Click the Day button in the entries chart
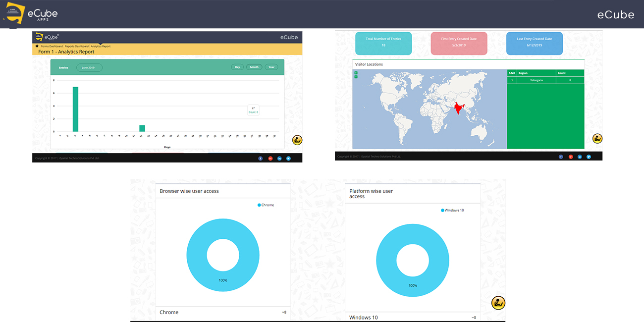This screenshot has height=322, width=644. click(x=237, y=67)
